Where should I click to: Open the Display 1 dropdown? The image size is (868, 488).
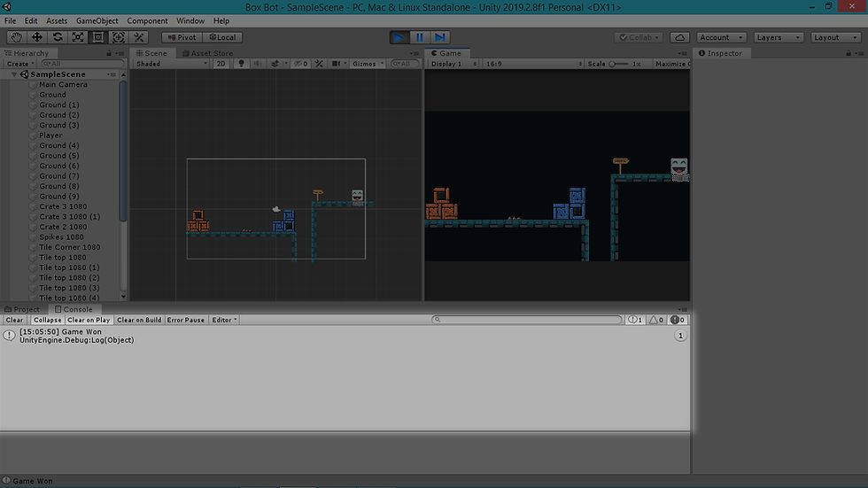coord(453,64)
